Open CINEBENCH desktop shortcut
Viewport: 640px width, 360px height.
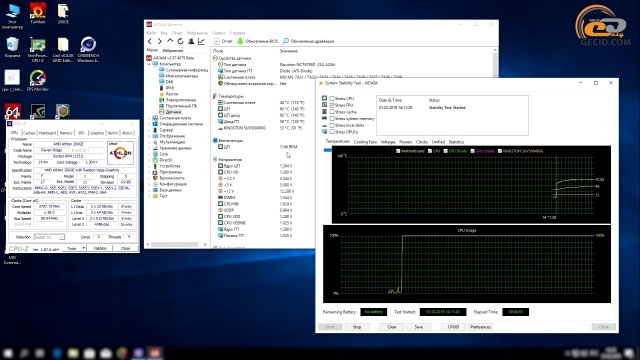click(x=88, y=49)
